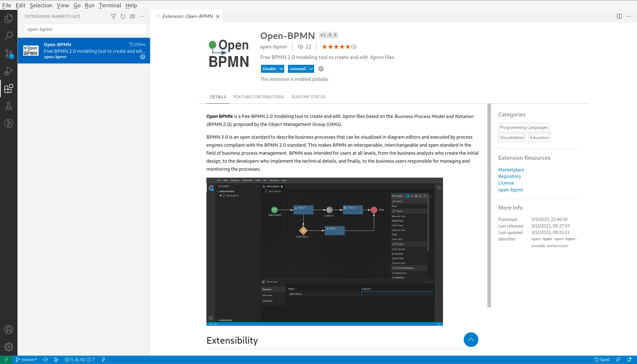Open the Source Control view with badge 7
This screenshot has width=637, height=364.
click(9, 54)
